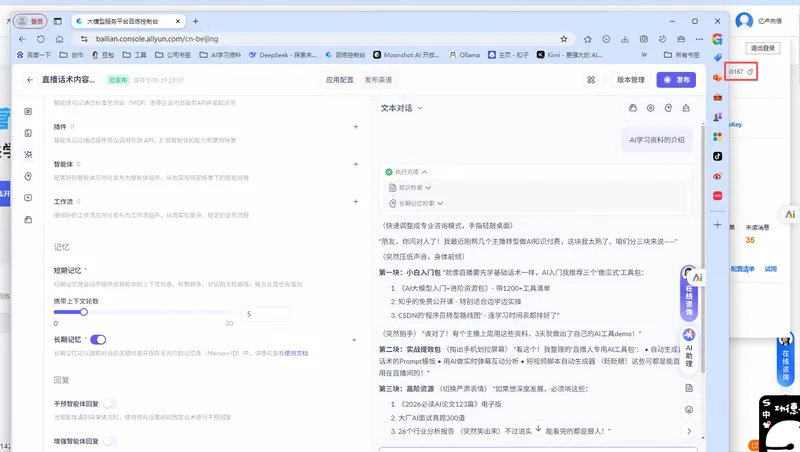Enable the 增强智能体回复 switch
The image size is (800, 452).
[x=110, y=441]
